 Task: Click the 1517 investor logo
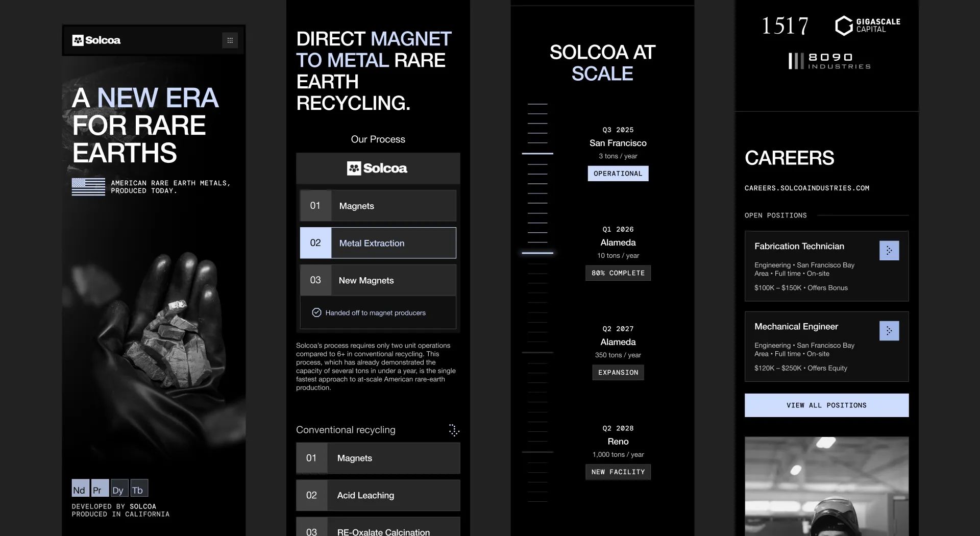click(785, 26)
